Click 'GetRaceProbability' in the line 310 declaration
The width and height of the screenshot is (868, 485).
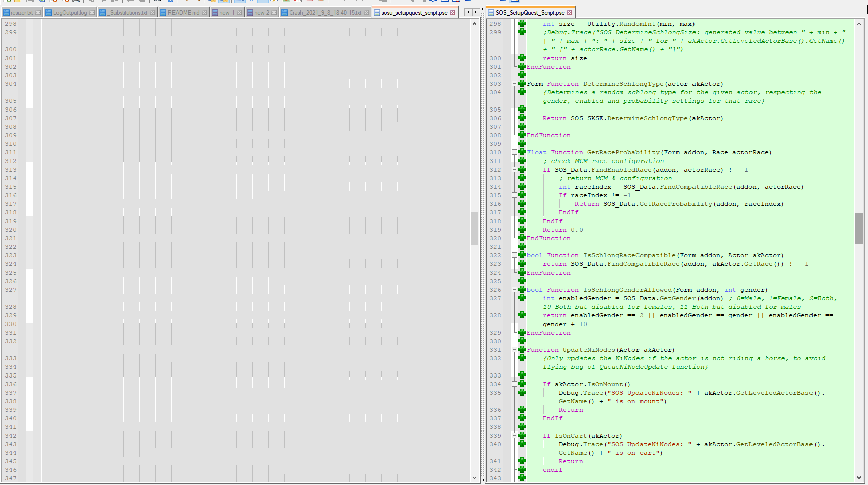coord(623,152)
